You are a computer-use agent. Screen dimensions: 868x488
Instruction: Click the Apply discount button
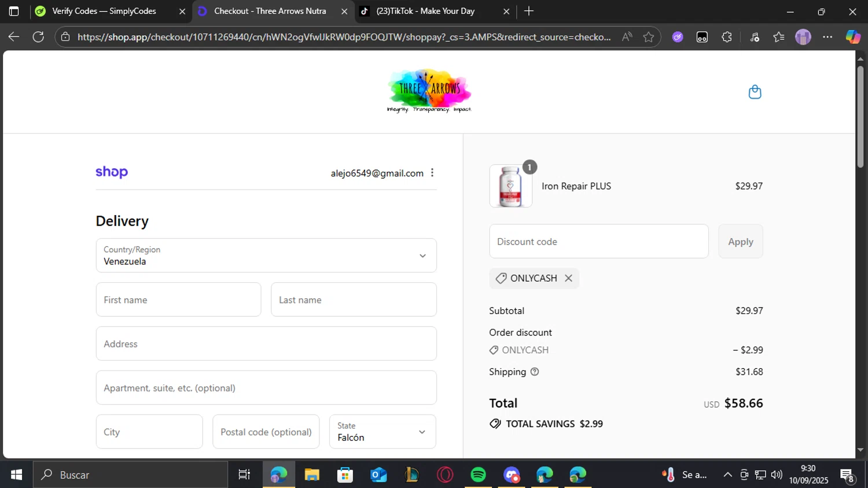(x=741, y=242)
